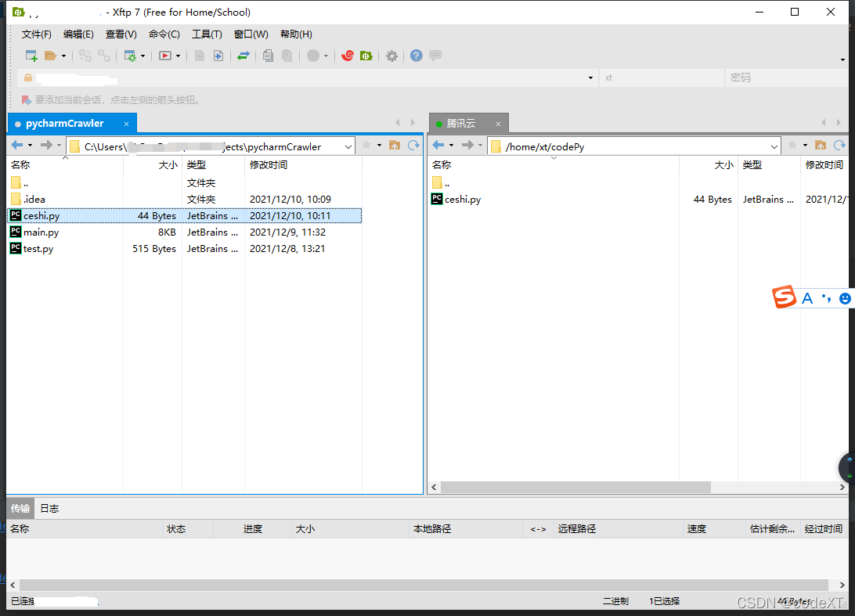Screen dimensions: 855x616
Task: Click the 密码 password input field
Action: tap(783, 77)
